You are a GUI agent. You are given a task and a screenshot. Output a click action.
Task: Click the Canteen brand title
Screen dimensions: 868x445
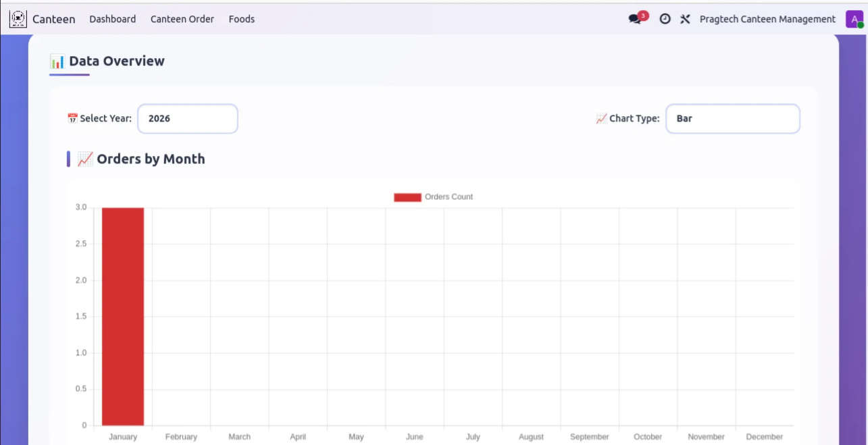[54, 20]
